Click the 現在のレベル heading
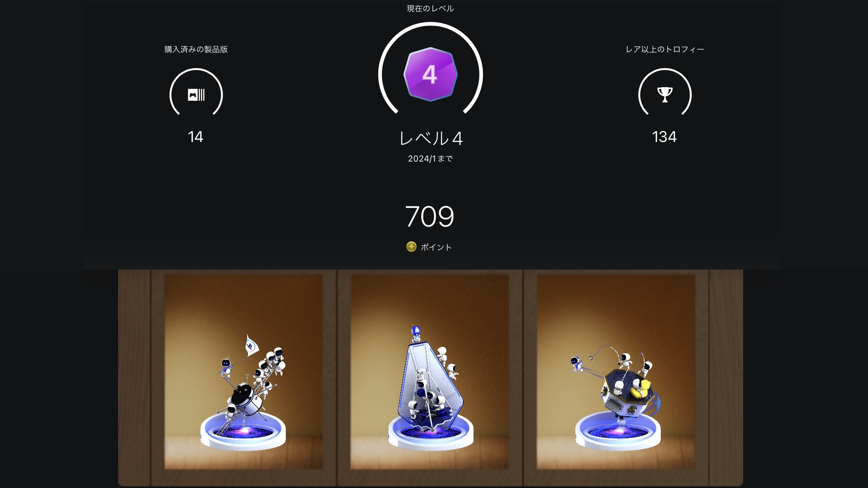The height and width of the screenshot is (488, 868). pyautogui.click(x=430, y=9)
